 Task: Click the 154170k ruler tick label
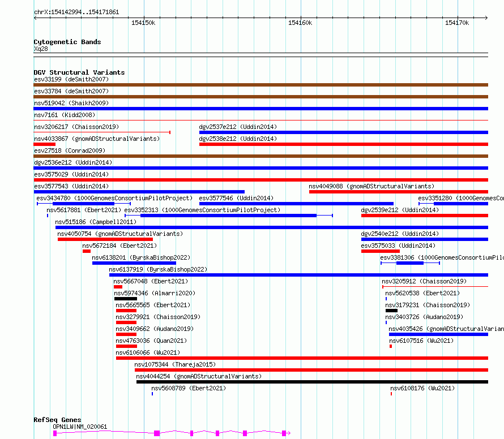457,23
